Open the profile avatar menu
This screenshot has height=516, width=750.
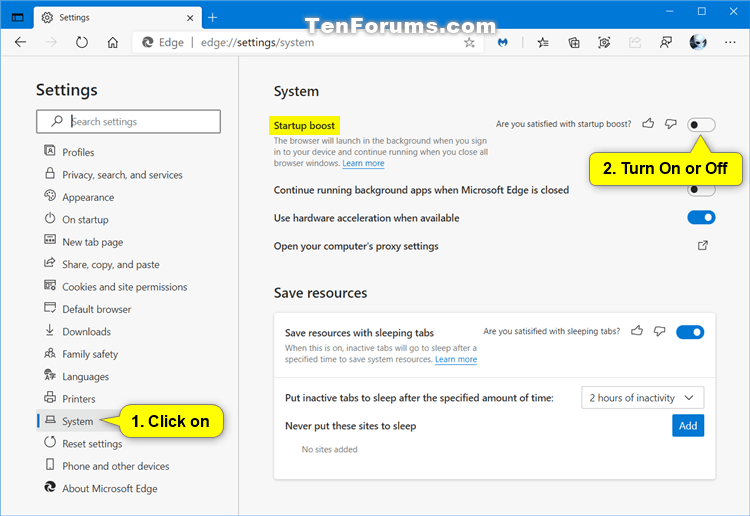click(698, 42)
